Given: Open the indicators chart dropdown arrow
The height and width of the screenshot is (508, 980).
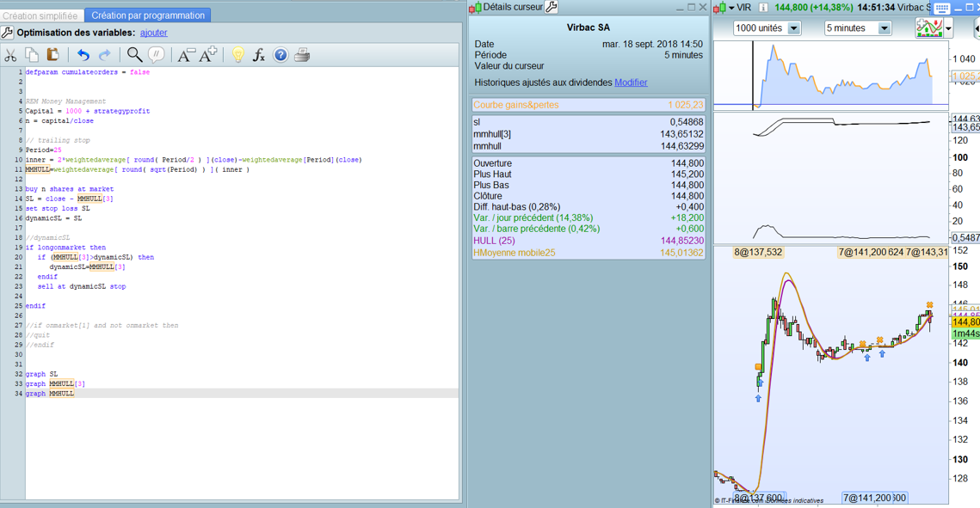Looking at the screenshot, I should (948, 28).
